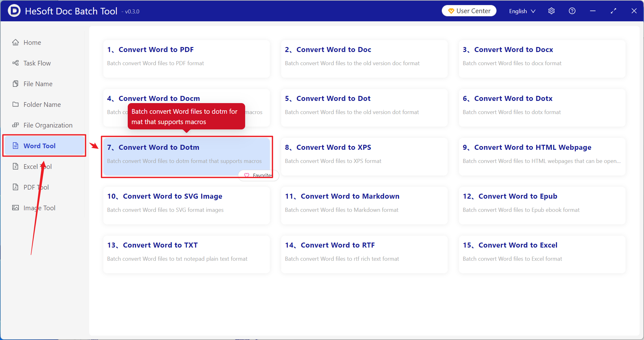Open the Image Tool menu label
Image resolution: width=644 pixels, height=340 pixels.
[x=39, y=208]
